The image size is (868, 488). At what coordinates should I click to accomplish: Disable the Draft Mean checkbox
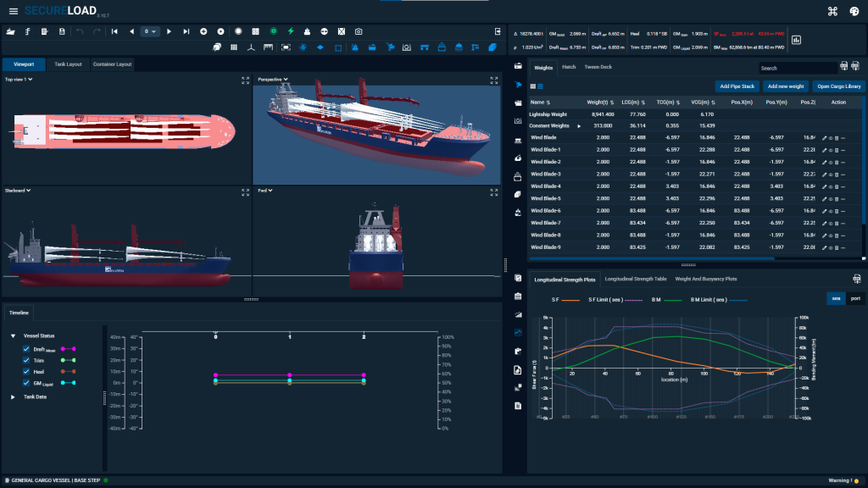[26, 348]
